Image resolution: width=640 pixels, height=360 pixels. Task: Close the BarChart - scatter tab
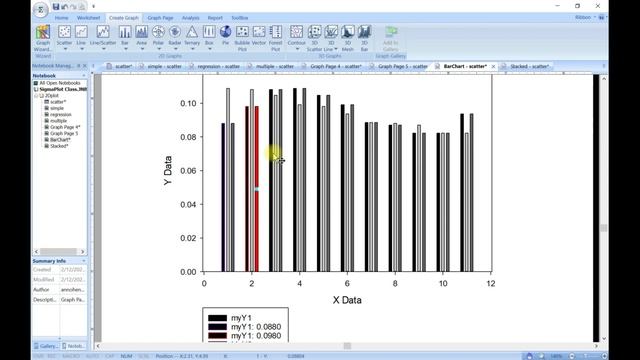coord(493,66)
